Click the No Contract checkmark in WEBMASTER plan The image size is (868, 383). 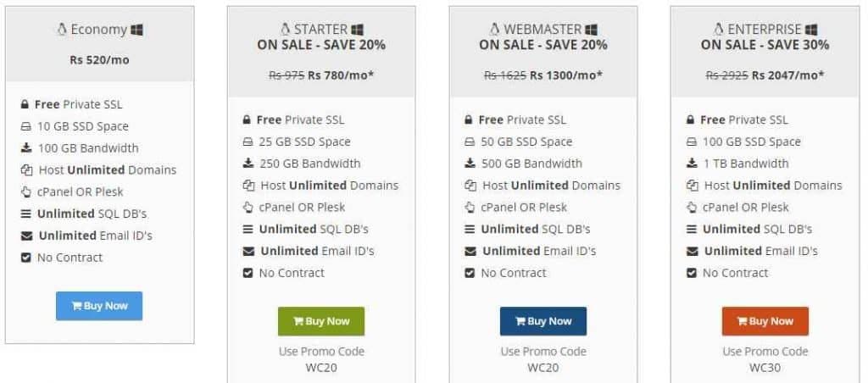(x=470, y=273)
